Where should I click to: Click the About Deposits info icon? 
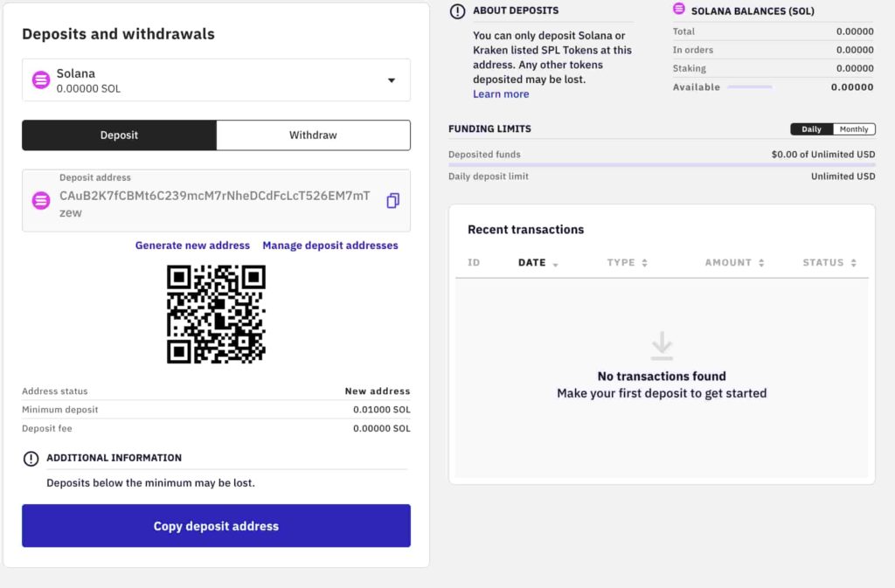(456, 10)
